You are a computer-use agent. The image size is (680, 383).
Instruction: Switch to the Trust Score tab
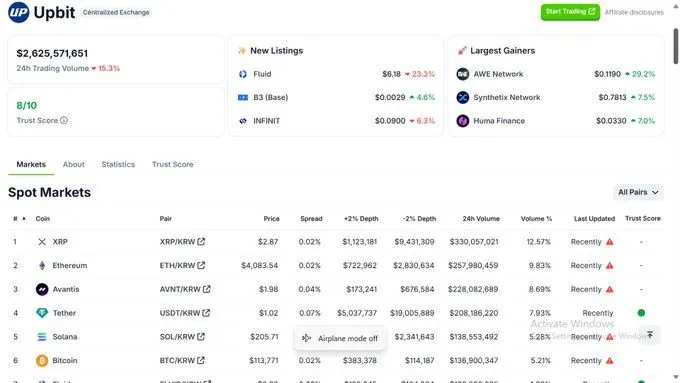[173, 164]
